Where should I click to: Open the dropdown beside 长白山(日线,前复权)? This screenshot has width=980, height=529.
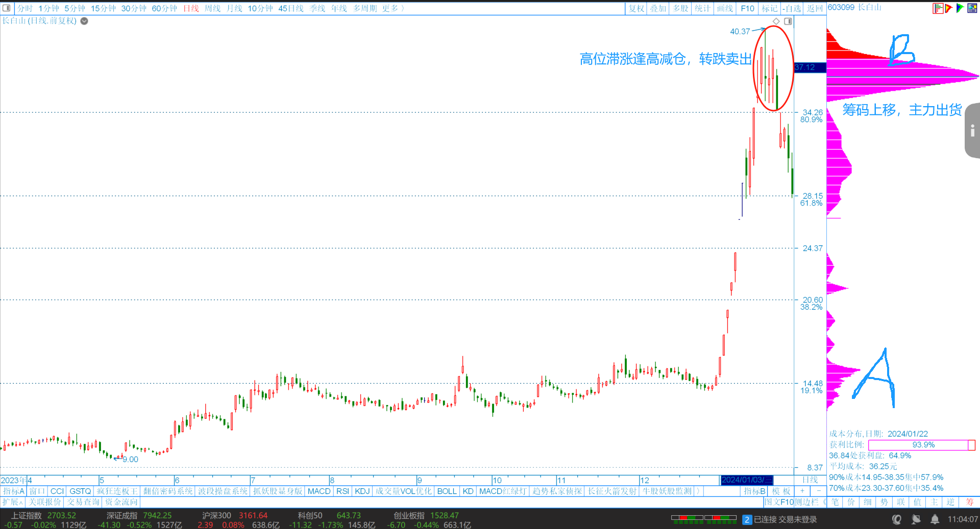(84, 21)
